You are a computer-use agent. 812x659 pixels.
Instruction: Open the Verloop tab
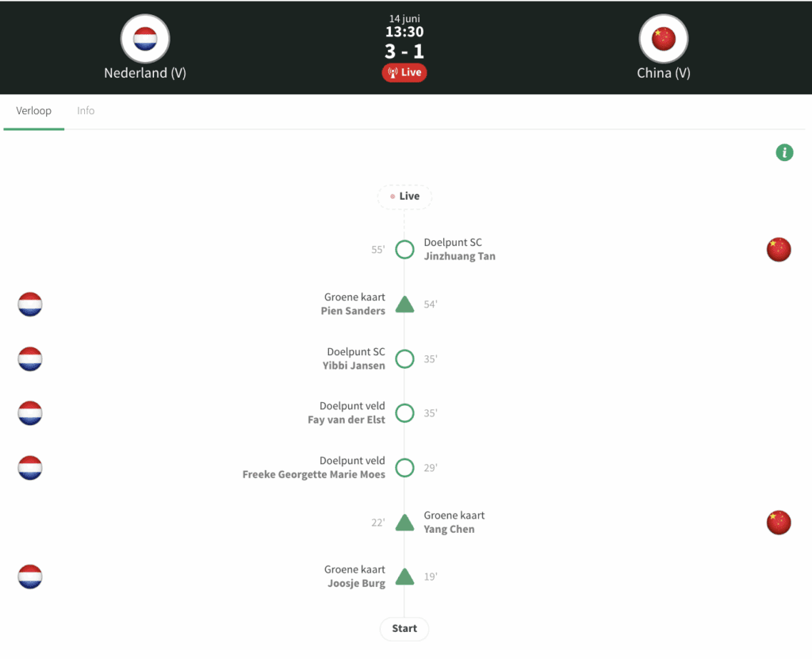click(34, 111)
